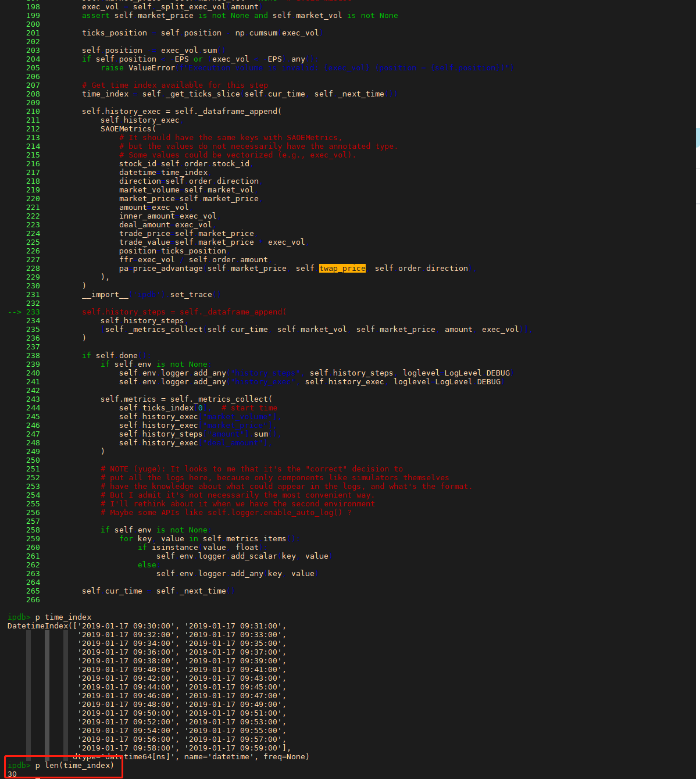The width and height of the screenshot is (700, 779).
Task: Click the arrow marker at line 233
Action: click(x=16, y=312)
